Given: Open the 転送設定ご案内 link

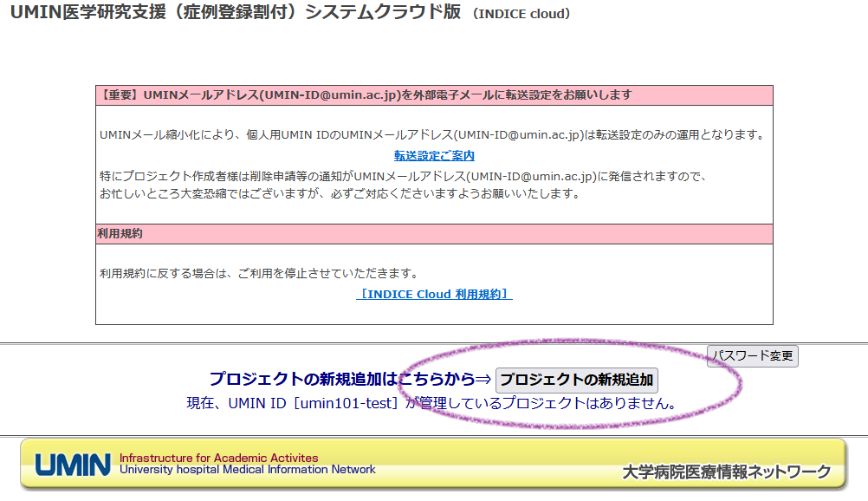Looking at the screenshot, I should [x=434, y=156].
